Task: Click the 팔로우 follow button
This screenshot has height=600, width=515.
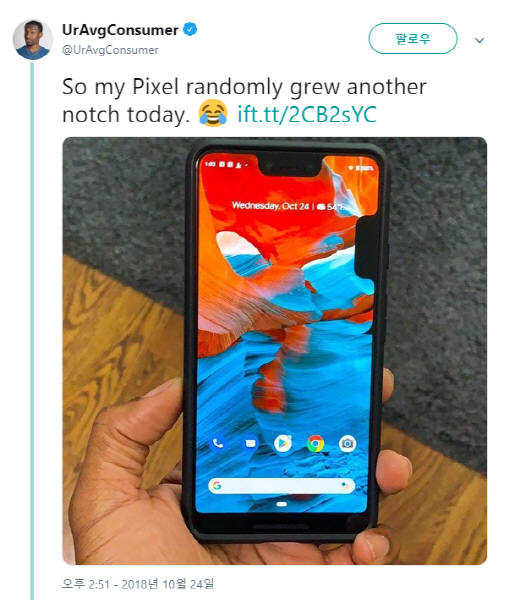Action: coord(413,39)
